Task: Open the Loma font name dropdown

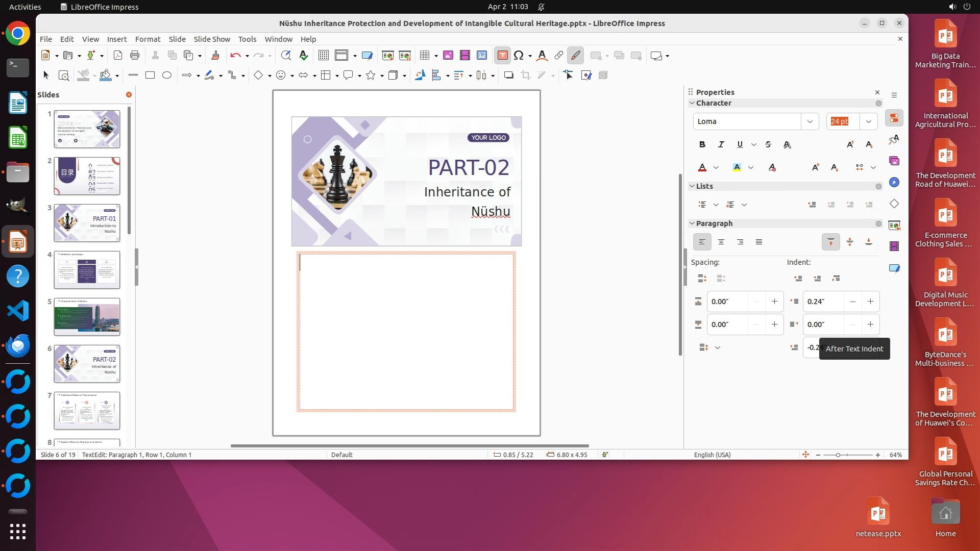Action: pos(810,121)
